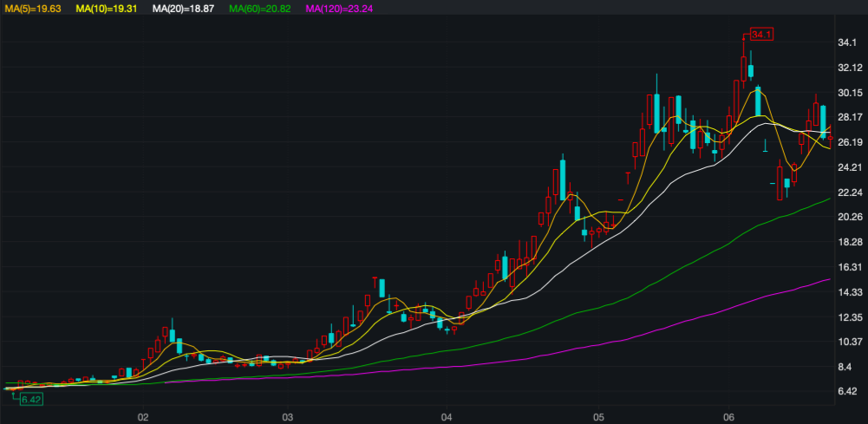868x424 pixels.
Task: Click the 16.31 price axis value
Action: [x=849, y=267]
